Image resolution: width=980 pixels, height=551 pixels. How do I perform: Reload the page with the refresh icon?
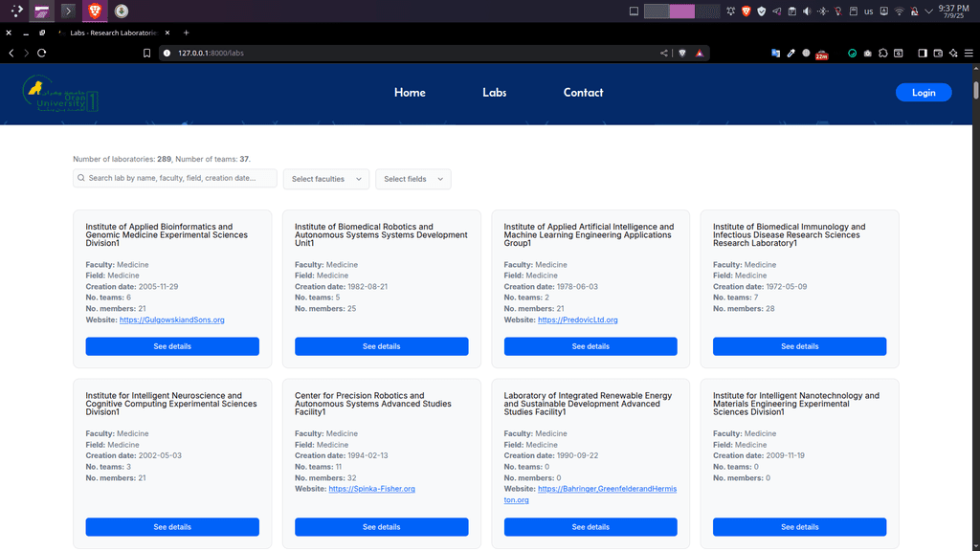pos(41,54)
